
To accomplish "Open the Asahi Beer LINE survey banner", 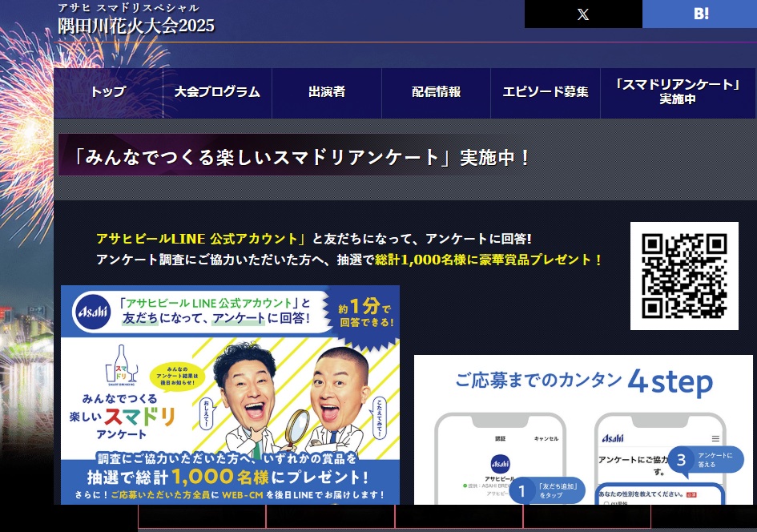I will [230, 395].
